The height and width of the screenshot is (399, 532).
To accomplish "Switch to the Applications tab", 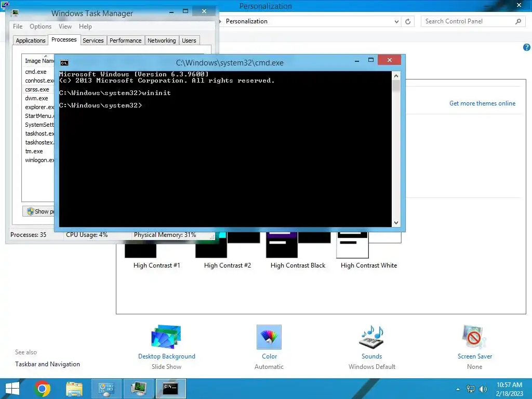I will pos(31,41).
